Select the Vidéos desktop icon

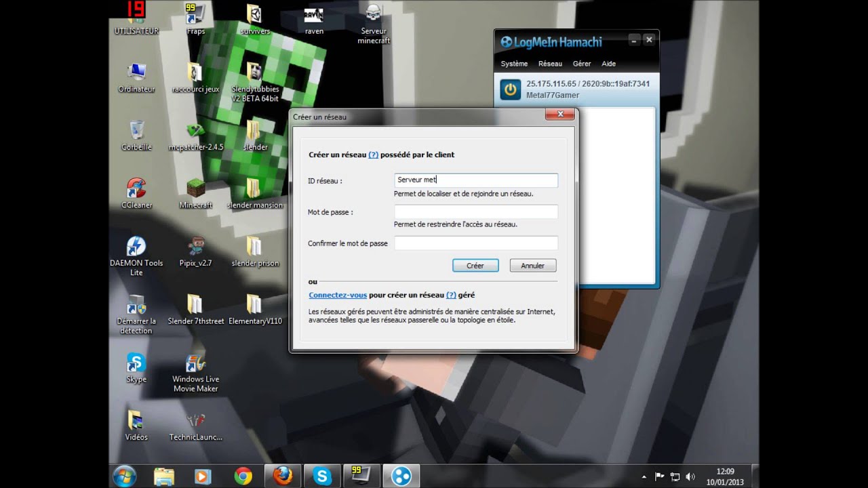point(136,426)
